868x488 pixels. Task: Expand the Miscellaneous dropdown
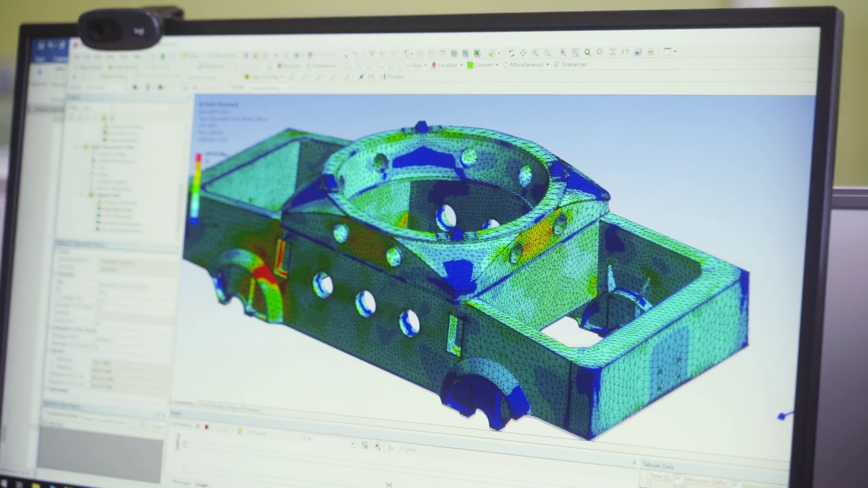click(x=526, y=65)
